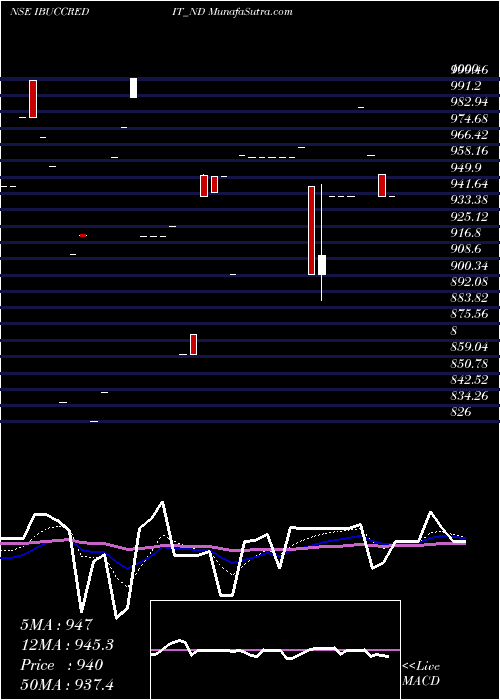Select the 850.78 price axis label
500x700 pixels.
[x=469, y=364]
